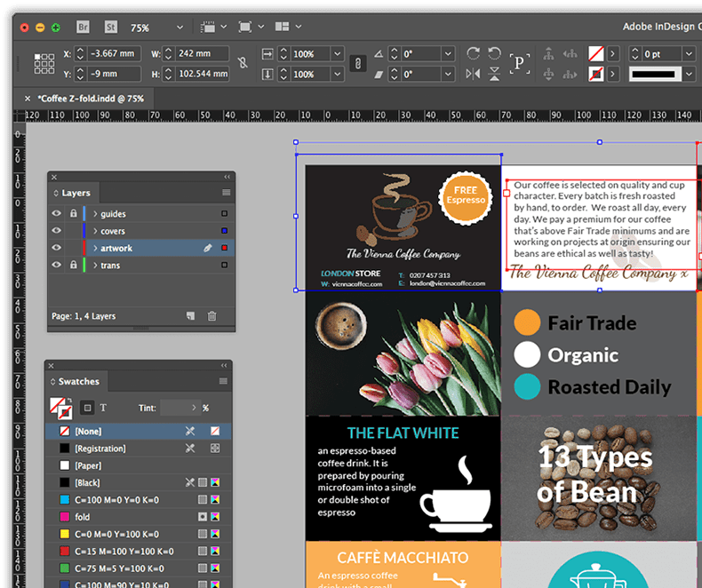Screen dimensions: 702x588
Task: Open the stroke weight 0 pt dropdown
Action: tap(689, 53)
